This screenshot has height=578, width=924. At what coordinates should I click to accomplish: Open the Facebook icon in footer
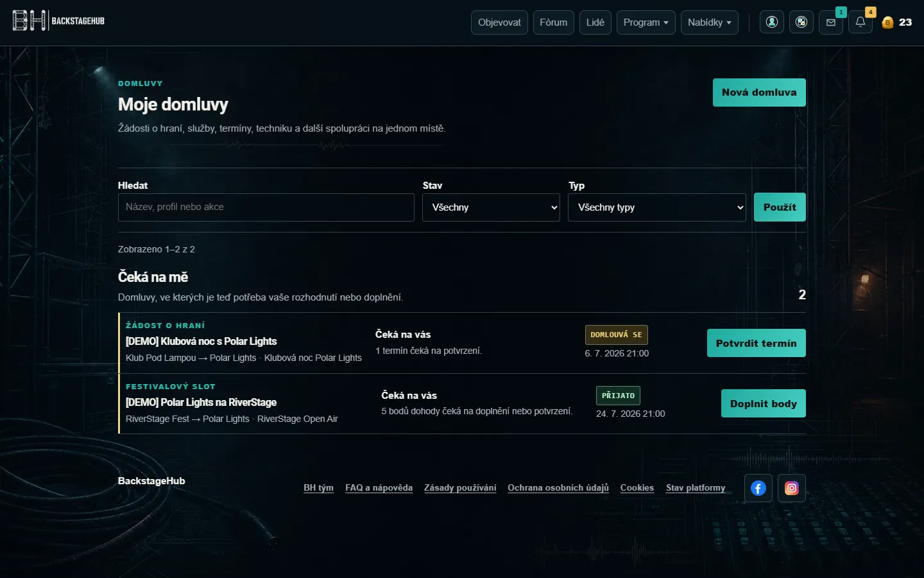pos(758,488)
